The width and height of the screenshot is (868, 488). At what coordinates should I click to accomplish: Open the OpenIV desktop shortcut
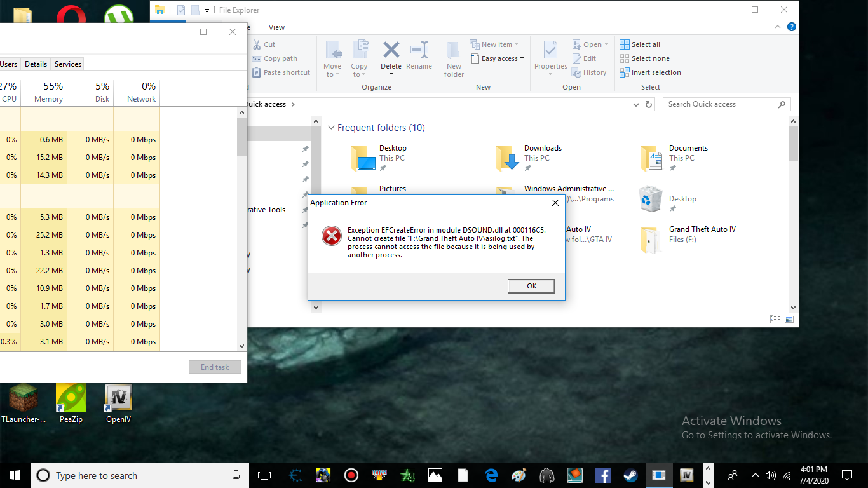(x=118, y=403)
